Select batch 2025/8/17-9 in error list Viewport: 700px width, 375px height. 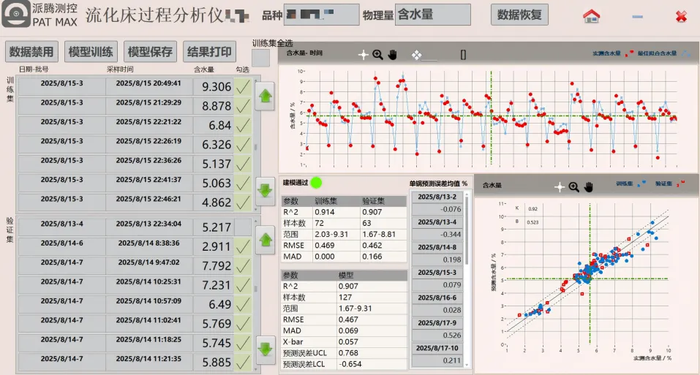[437, 323]
